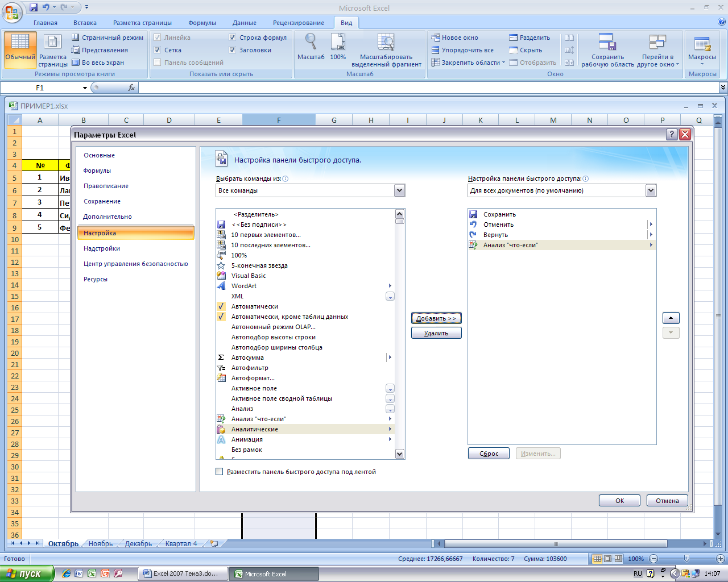Click zoom in plus button
The height and width of the screenshot is (582, 728).
coord(720,559)
